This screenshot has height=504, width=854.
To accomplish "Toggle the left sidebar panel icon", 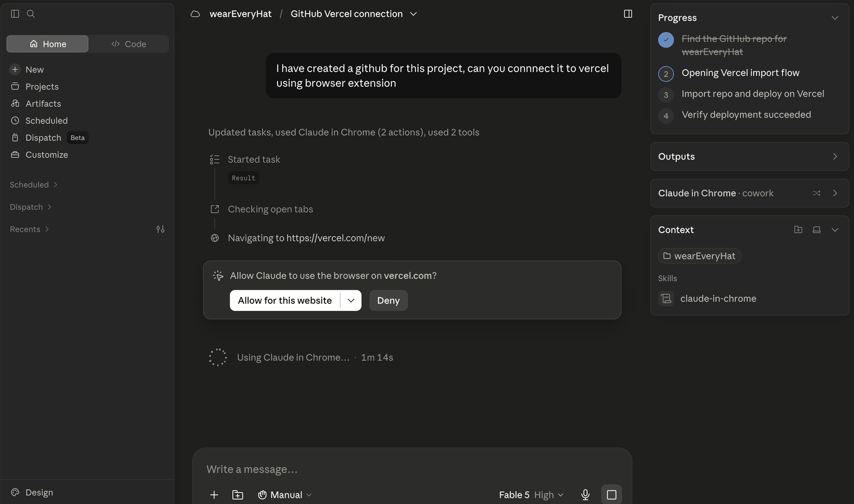I will click(x=15, y=14).
